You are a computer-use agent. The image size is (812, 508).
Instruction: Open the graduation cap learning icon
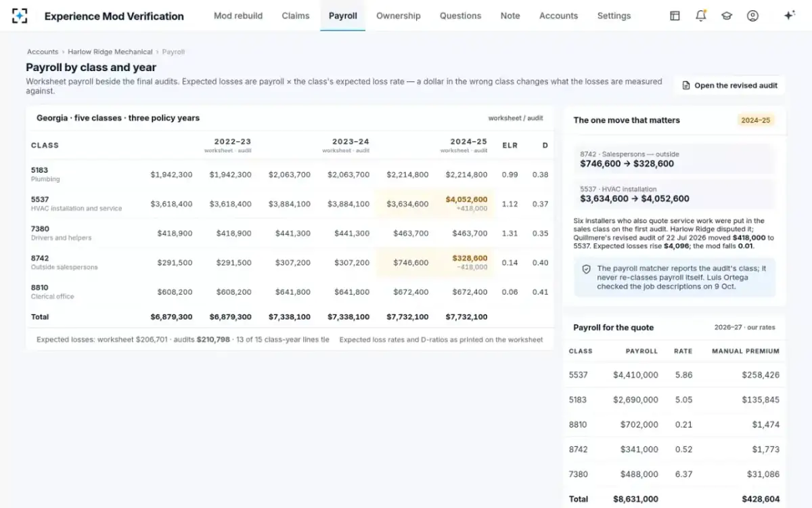click(727, 16)
